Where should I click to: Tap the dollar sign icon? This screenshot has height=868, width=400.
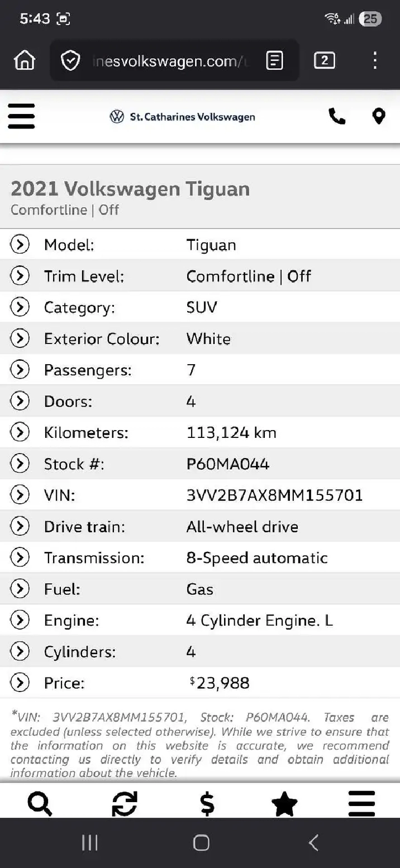(207, 804)
